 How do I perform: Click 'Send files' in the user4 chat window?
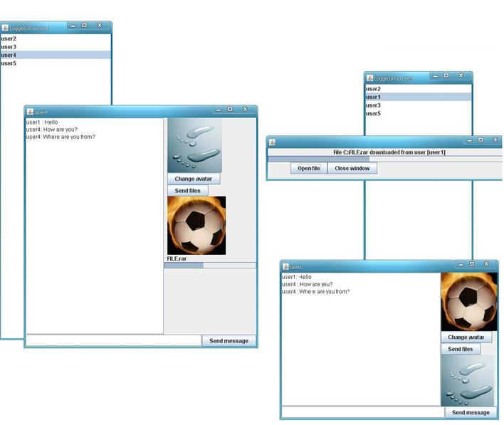[x=188, y=191]
